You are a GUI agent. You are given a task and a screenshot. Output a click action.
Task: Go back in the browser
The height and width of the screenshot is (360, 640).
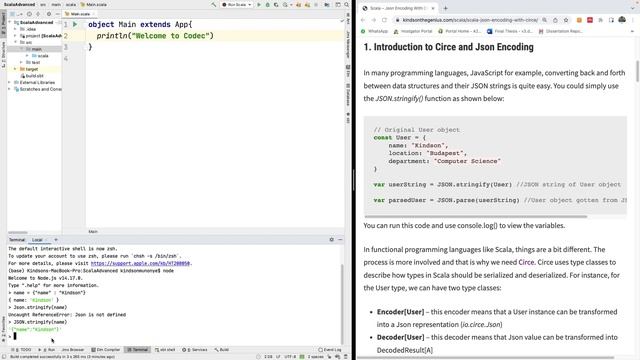(x=363, y=20)
